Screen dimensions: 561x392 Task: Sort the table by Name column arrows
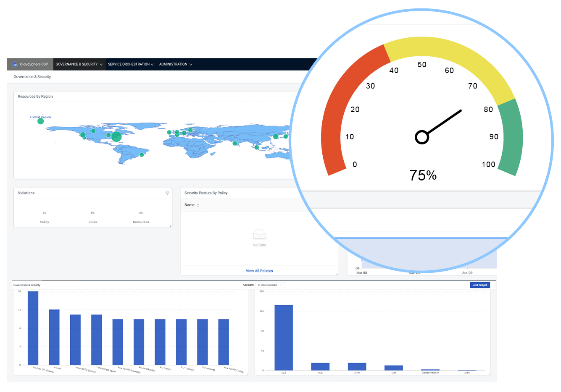[198, 205]
